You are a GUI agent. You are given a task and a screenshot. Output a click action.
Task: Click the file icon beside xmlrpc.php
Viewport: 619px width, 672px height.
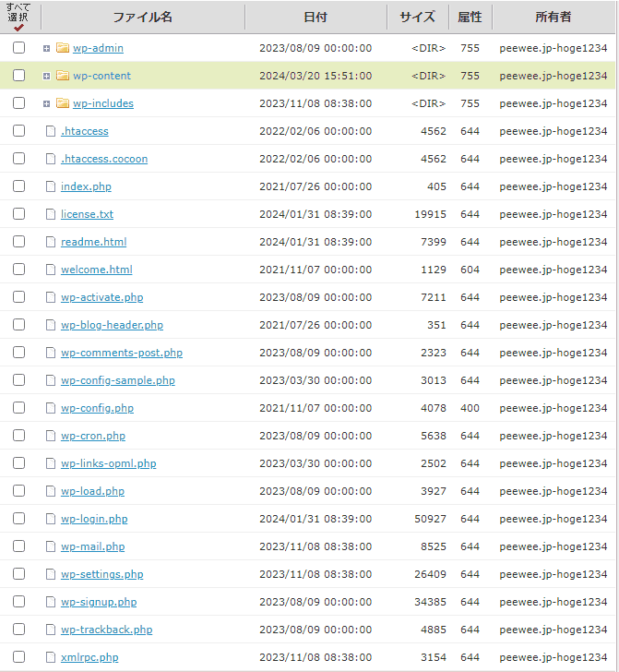click(x=52, y=657)
